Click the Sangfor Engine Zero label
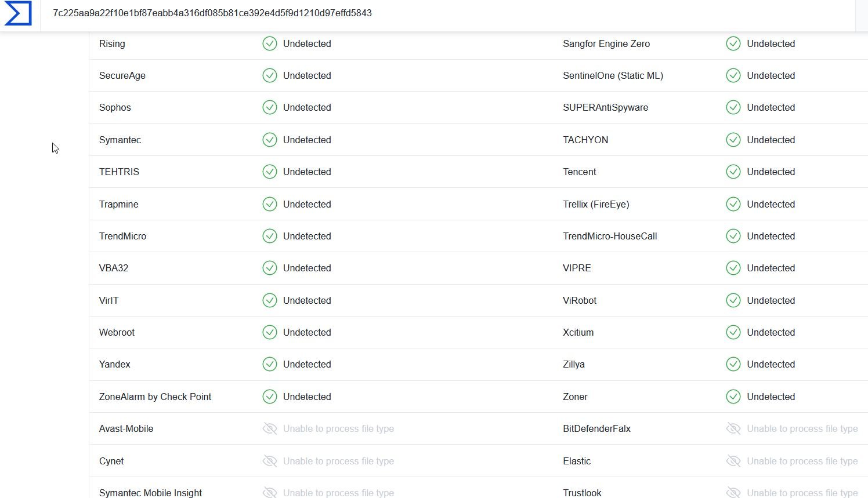 (606, 43)
